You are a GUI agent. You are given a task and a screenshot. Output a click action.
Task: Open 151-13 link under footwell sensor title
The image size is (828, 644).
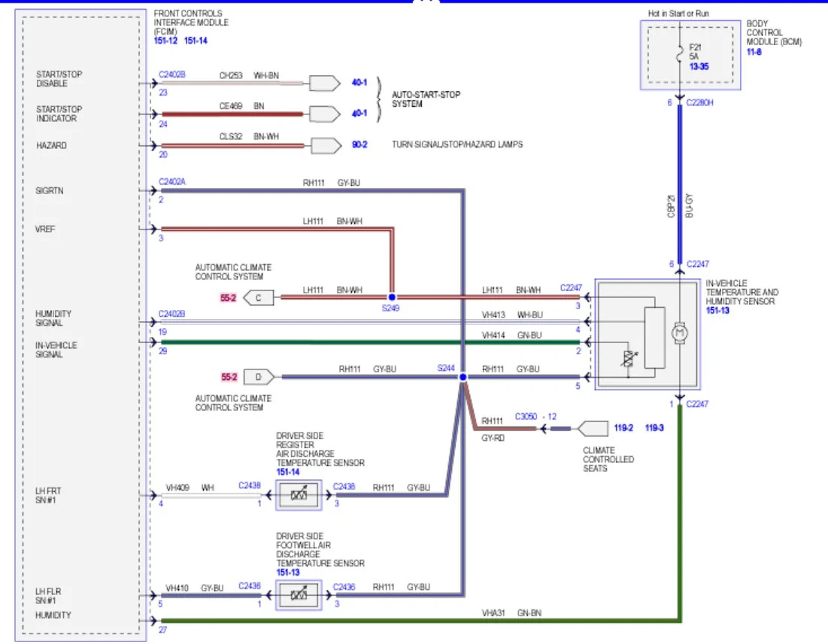point(288,573)
